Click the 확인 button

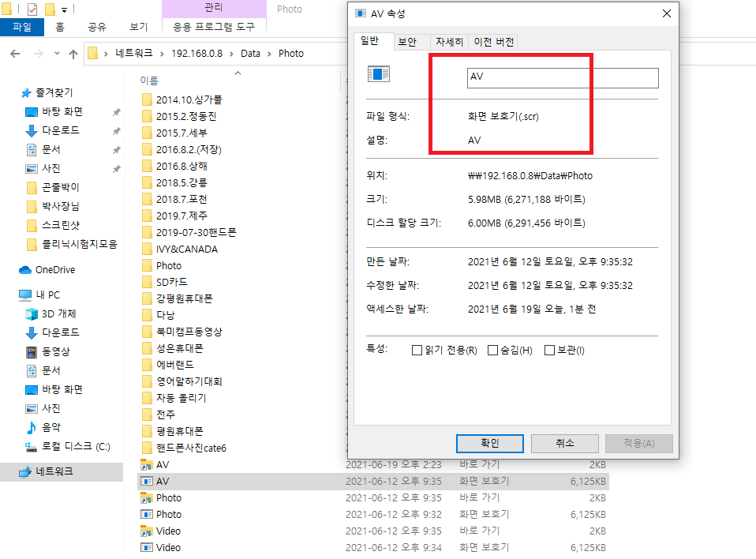pos(490,444)
